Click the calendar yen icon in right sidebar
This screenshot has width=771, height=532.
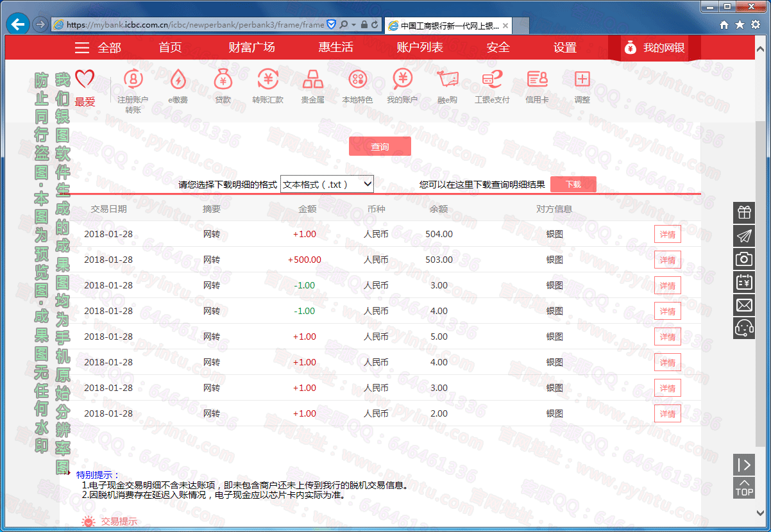pos(744,281)
